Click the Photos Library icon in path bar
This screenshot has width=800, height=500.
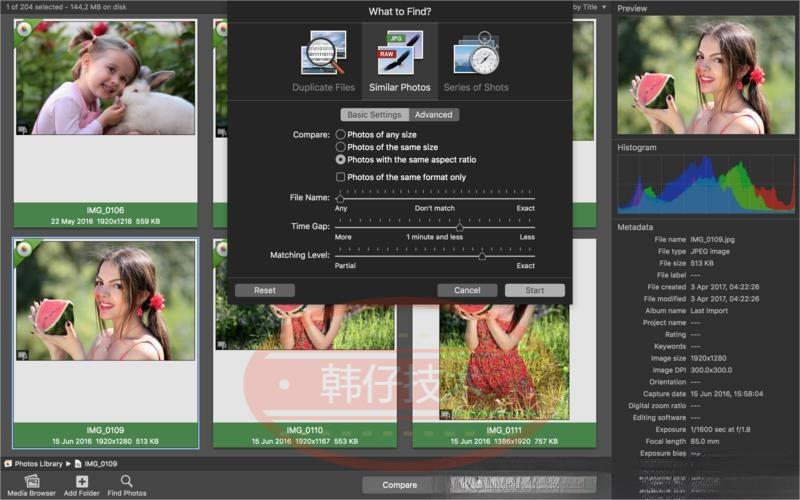[x=8, y=464]
